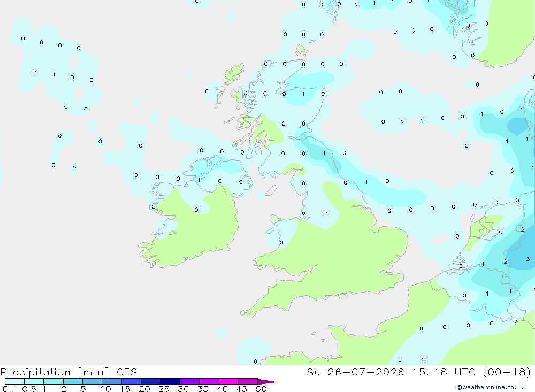Select the 30–35 mm purple legend swatch
This screenshot has width=535, height=392.
190,381
